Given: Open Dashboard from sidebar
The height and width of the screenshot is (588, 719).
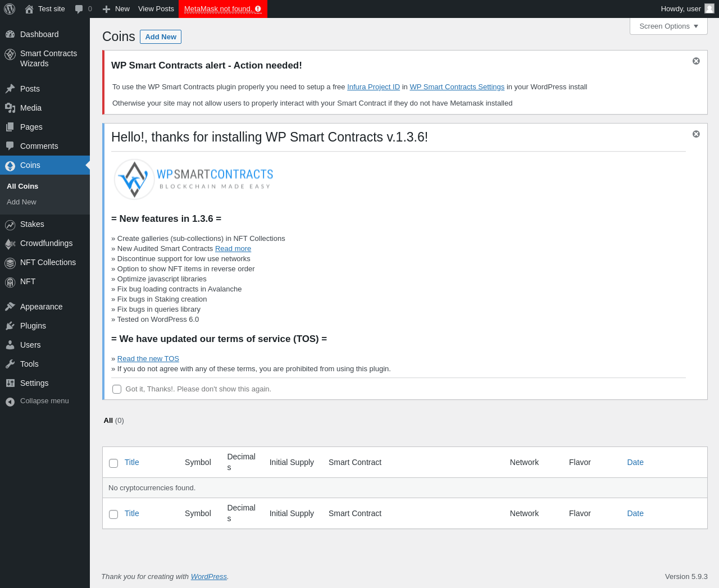Looking at the screenshot, I should click(45, 34).
